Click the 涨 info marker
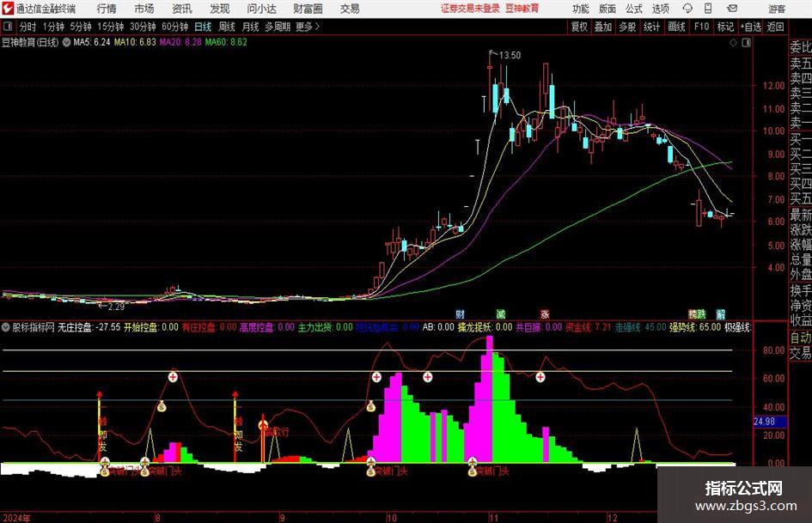 point(545,313)
